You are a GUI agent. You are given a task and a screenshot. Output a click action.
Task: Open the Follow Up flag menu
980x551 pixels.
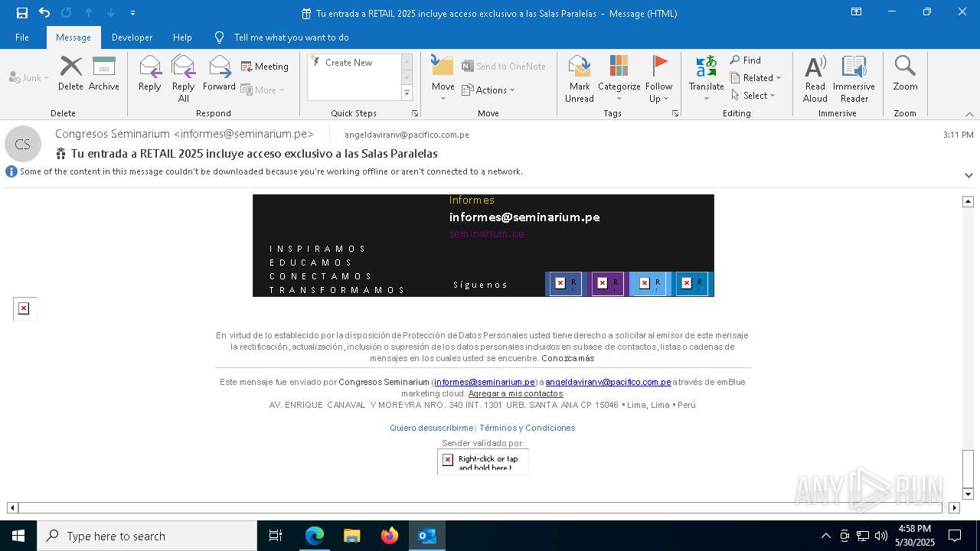coord(658,78)
